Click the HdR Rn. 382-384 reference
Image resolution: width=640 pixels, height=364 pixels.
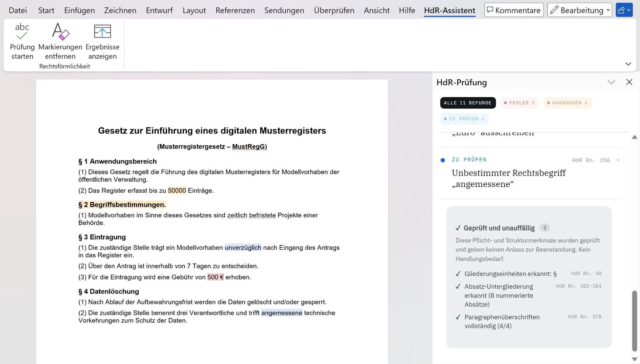coord(578,286)
